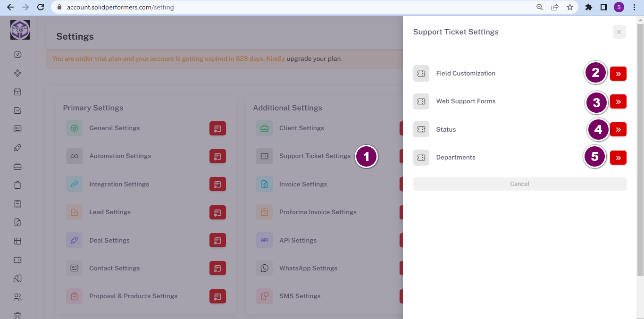This screenshot has height=319, width=644.
Task: Open Field Customization red arrow button
Action: click(x=618, y=74)
